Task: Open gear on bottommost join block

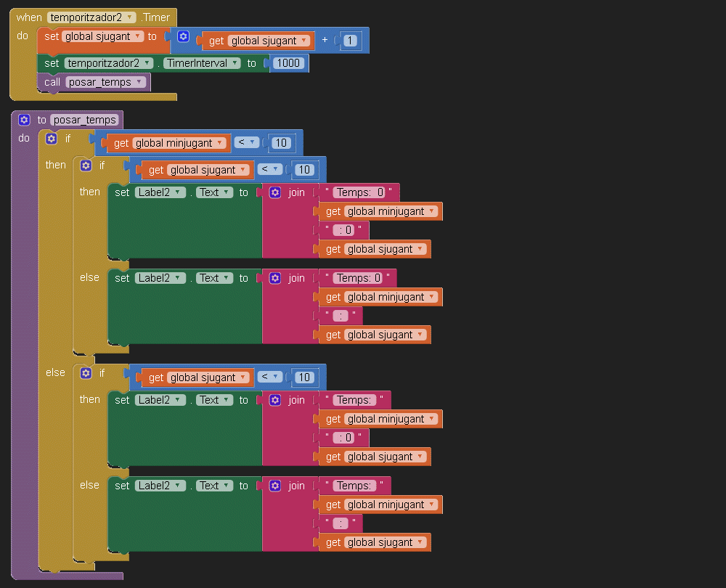Action: point(275,486)
